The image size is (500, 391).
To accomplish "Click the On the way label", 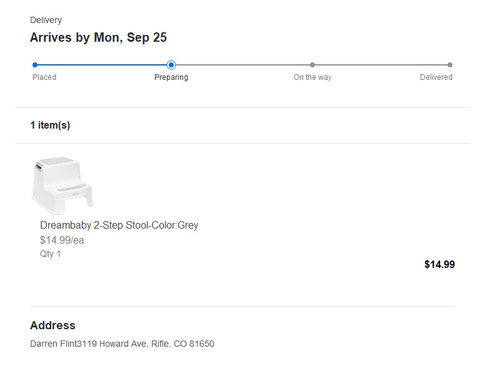I will (x=312, y=77).
